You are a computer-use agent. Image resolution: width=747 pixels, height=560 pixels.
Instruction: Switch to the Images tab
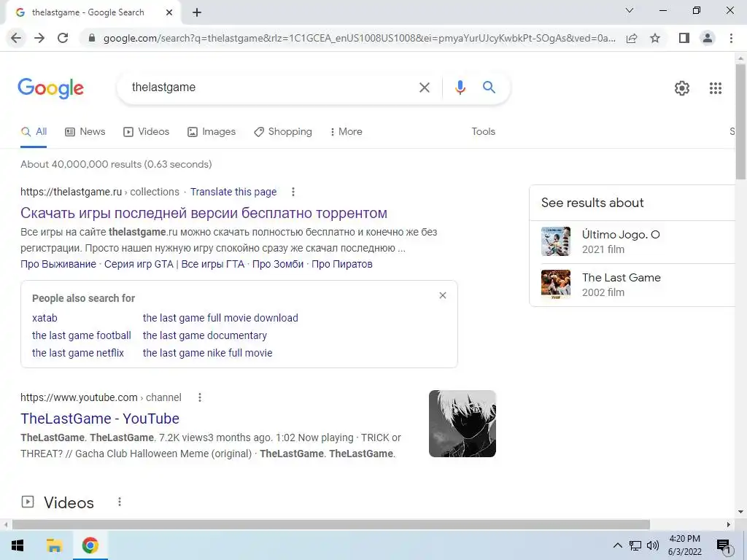212,132
